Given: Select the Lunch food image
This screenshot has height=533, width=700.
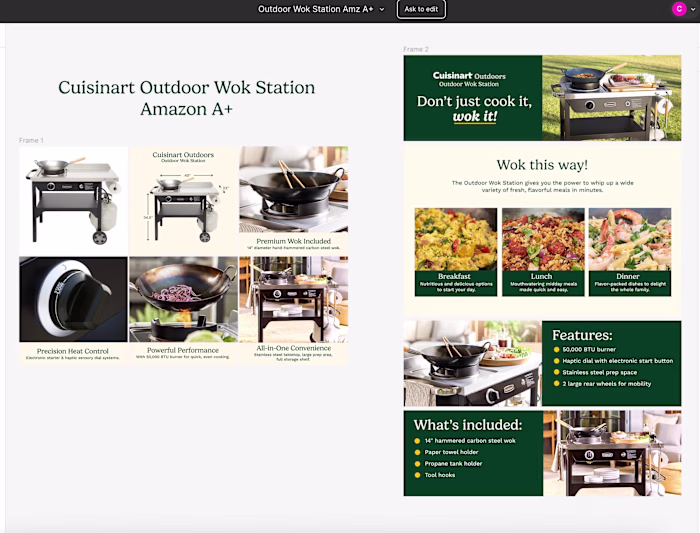Looking at the screenshot, I should [543, 239].
